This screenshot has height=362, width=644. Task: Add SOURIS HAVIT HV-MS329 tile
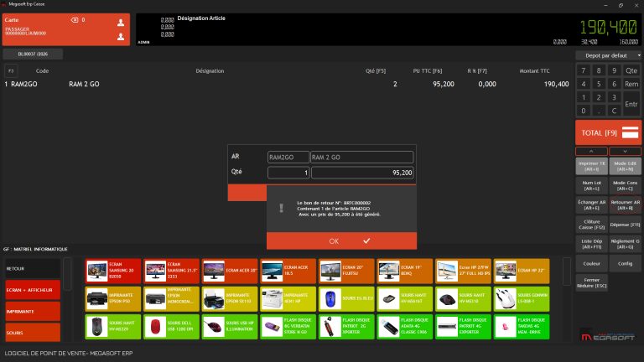(x=113, y=327)
